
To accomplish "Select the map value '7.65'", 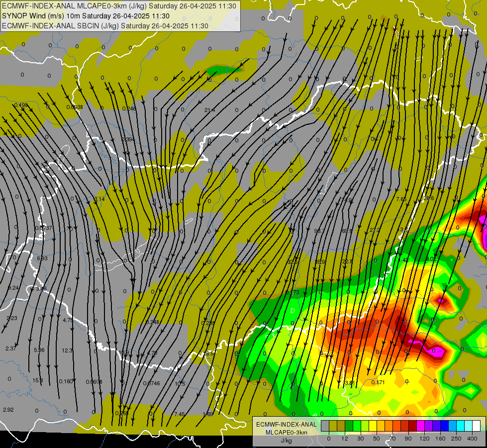I will pos(401,199).
